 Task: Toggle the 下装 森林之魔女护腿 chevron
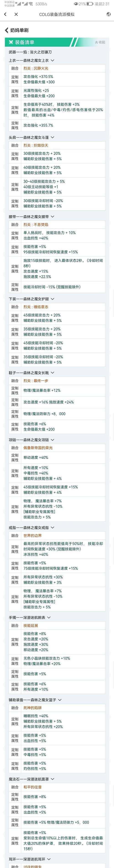click(52, 299)
